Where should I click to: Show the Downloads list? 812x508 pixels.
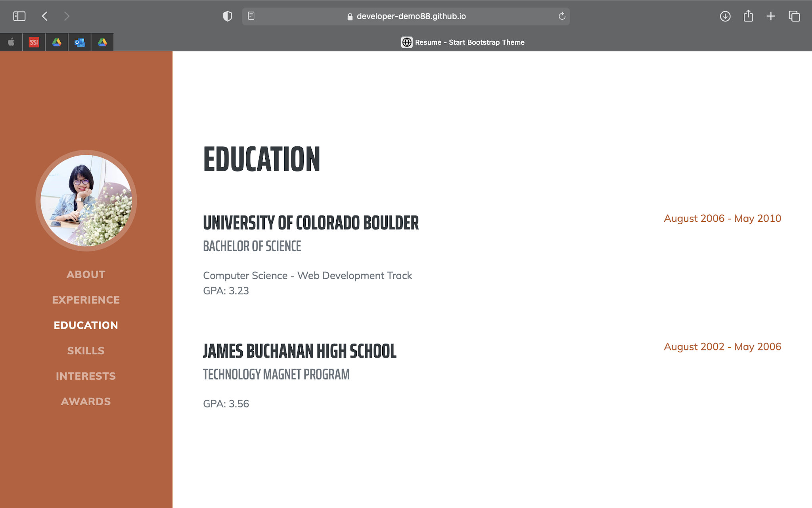click(725, 16)
